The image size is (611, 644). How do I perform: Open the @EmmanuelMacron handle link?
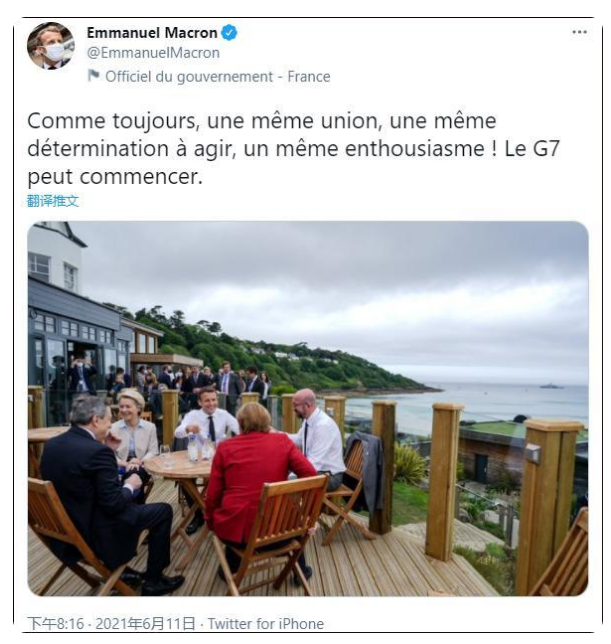tap(153, 53)
